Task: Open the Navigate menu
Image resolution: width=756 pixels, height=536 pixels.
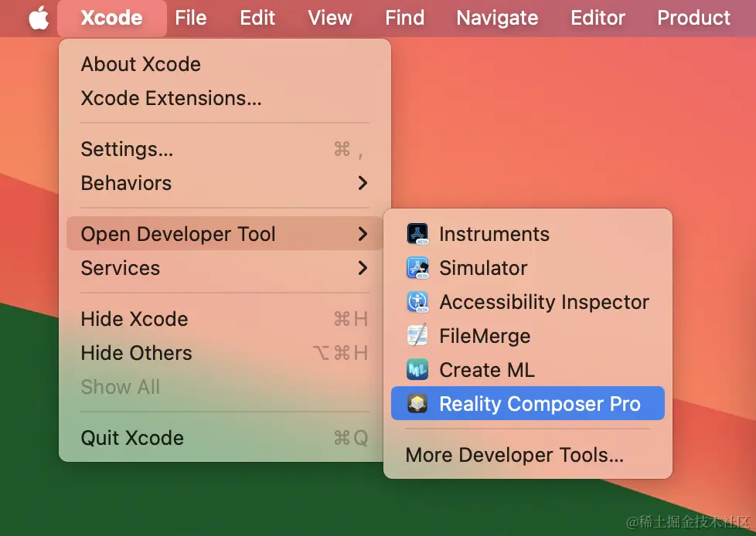Action: (x=497, y=18)
